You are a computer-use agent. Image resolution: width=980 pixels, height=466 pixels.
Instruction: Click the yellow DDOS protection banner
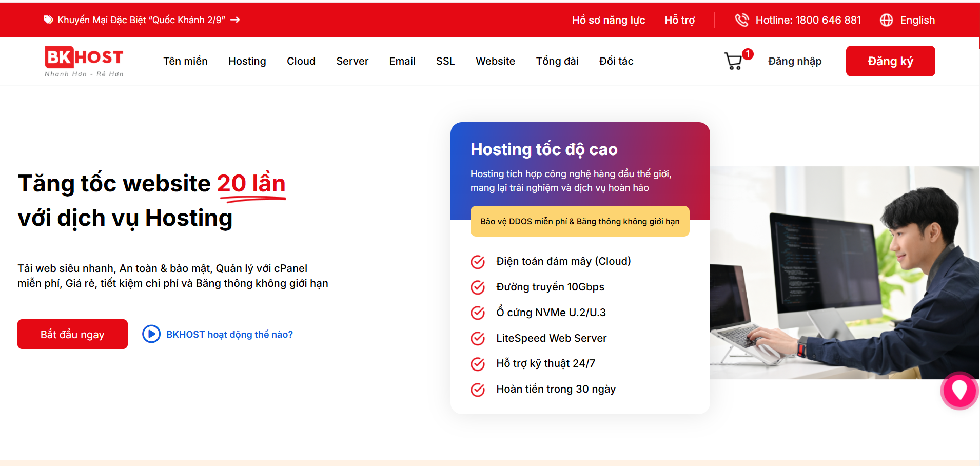click(579, 221)
